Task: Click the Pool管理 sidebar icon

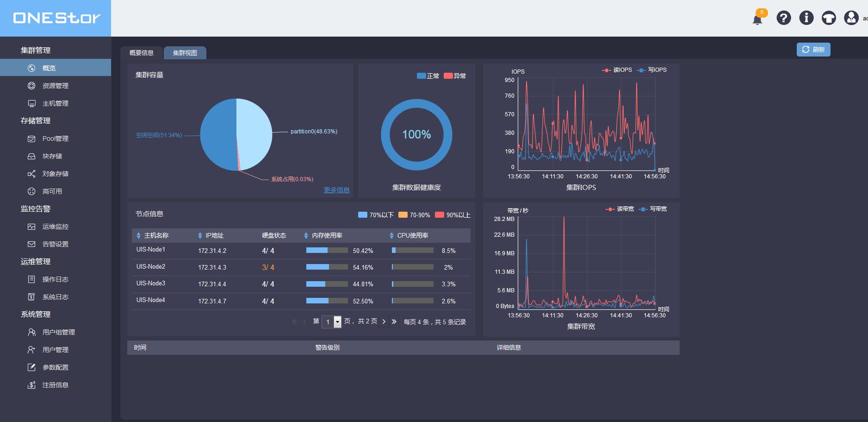Action: click(31, 139)
